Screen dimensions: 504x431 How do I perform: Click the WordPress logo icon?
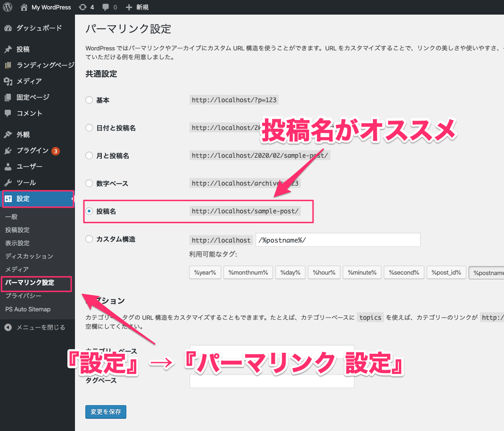tap(8, 7)
